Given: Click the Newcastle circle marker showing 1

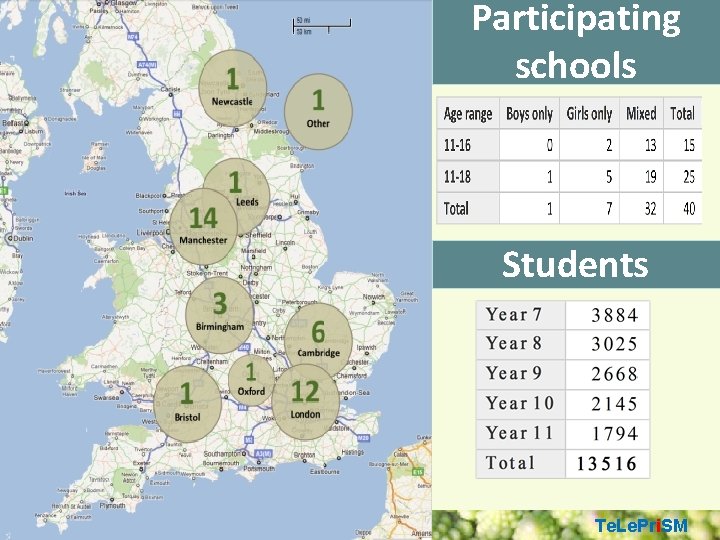Looking at the screenshot, I should pyautogui.click(x=233, y=88).
